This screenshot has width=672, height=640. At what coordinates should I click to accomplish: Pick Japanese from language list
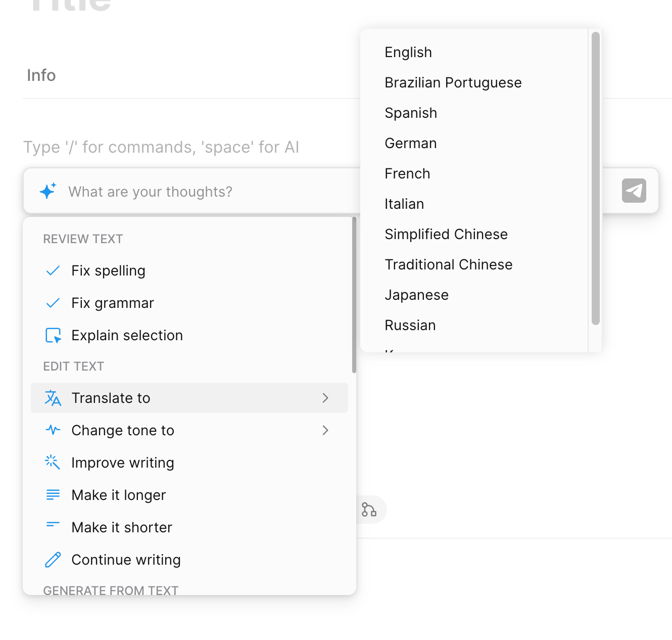[x=416, y=295]
